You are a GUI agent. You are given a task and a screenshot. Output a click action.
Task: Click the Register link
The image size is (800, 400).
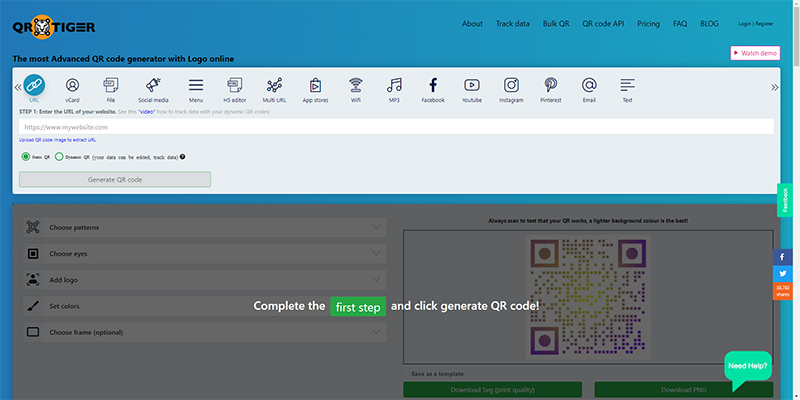(764, 23)
